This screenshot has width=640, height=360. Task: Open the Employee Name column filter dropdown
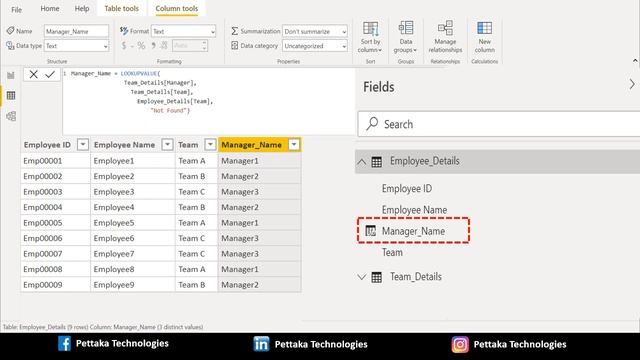click(x=167, y=144)
